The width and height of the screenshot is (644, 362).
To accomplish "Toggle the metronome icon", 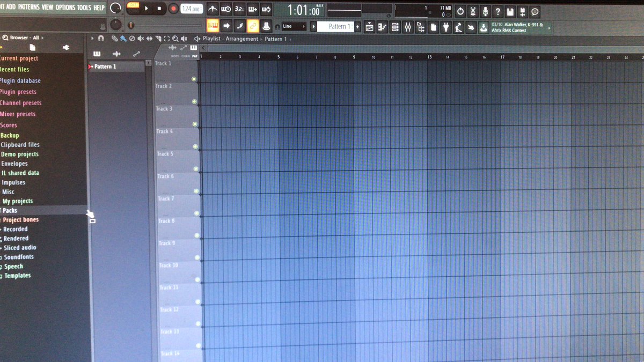I will (213, 9).
